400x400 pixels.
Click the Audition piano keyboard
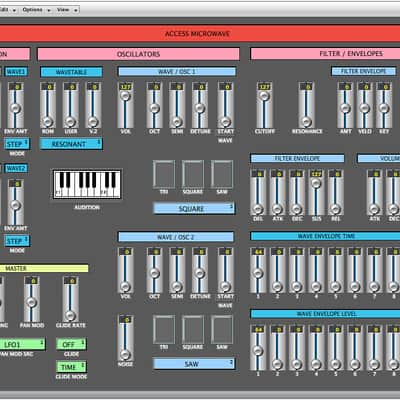[87, 184]
